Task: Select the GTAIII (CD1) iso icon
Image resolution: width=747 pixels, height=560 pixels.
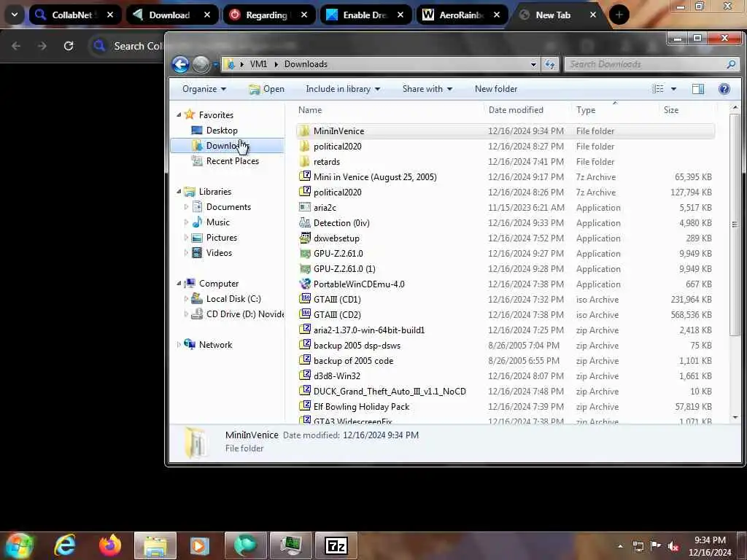Action: [305, 299]
